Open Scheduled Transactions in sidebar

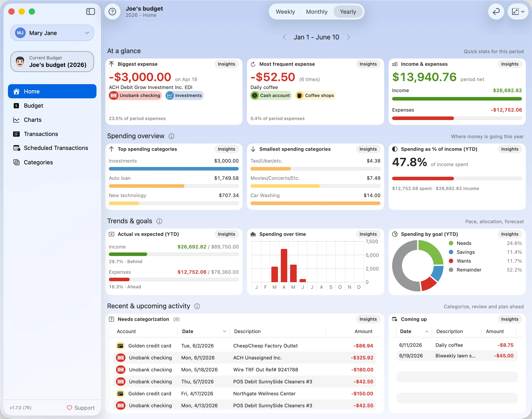(x=52, y=148)
